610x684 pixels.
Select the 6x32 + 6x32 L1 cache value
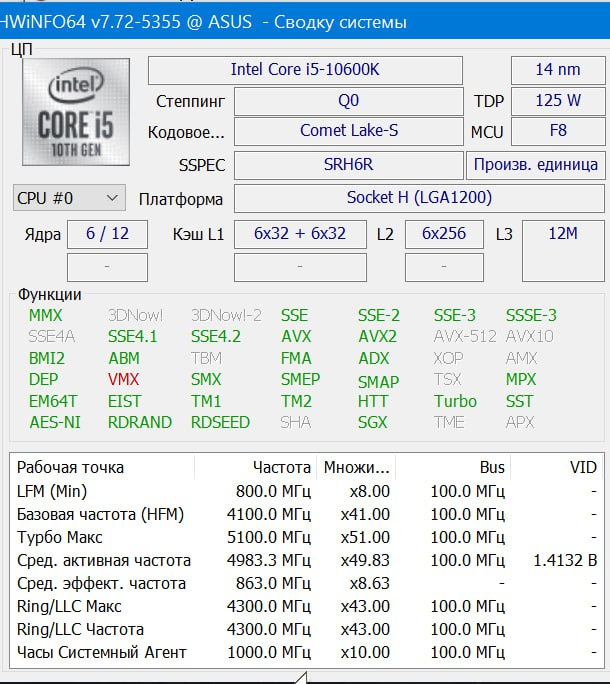click(x=300, y=234)
